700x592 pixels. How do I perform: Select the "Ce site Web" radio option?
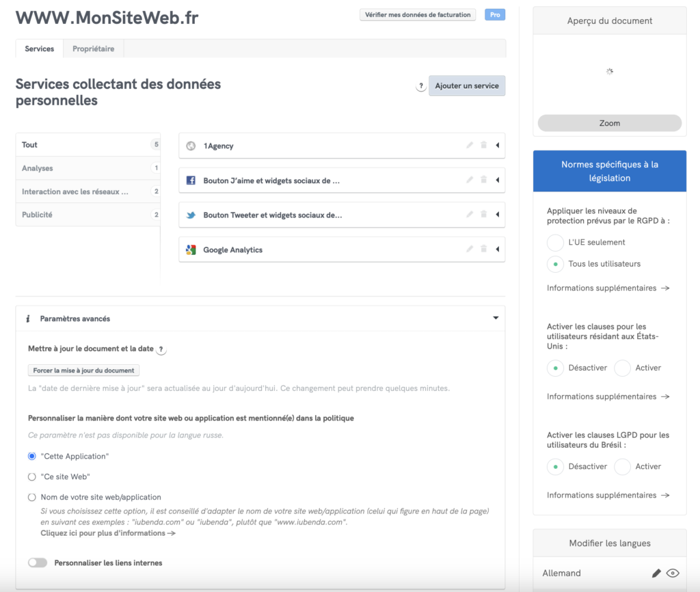[x=32, y=476]
